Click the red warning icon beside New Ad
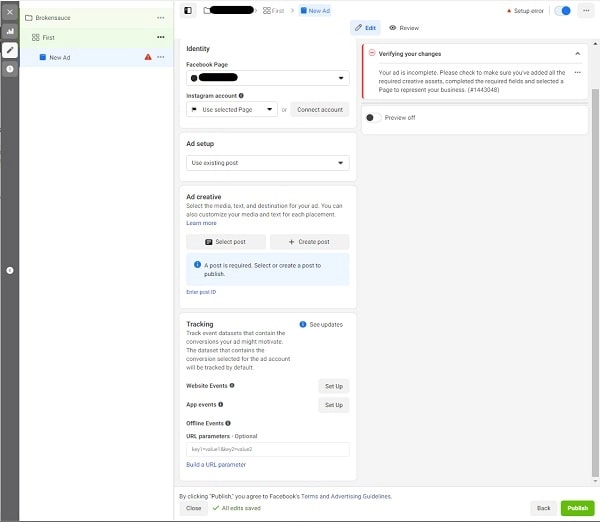600x522 pixels. (x=148, y=57)
